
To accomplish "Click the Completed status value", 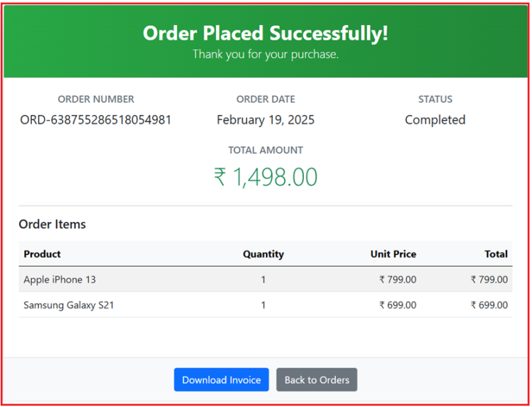I will (435, 120).
